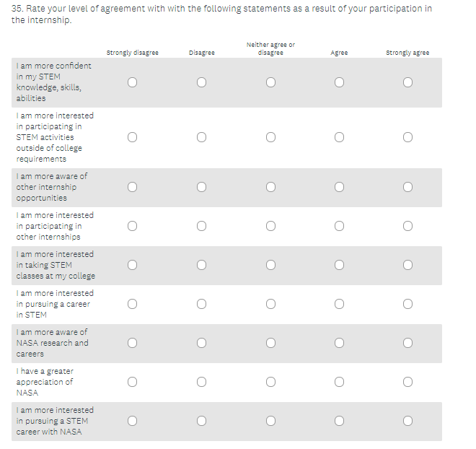Viewport: 476px width, 449px height.
Task: Select Strongly disagree for taking STEM classes
Action: (x=133, y=265)
